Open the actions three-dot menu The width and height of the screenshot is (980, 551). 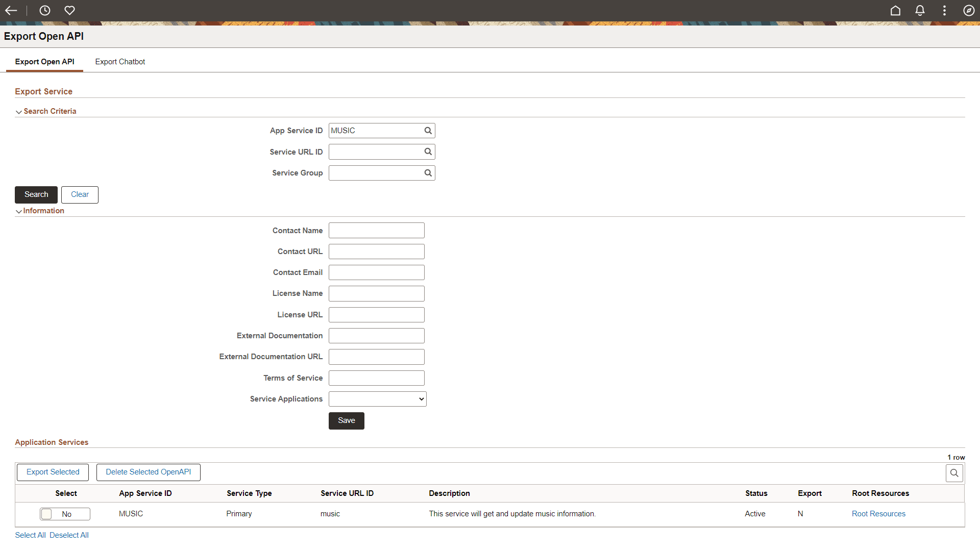944,10
